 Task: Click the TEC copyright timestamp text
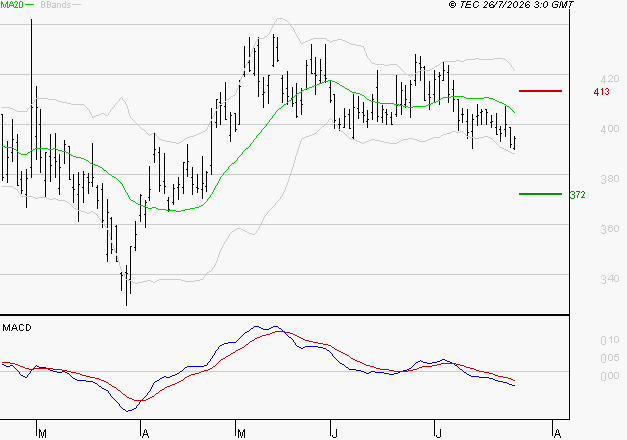point(511,5)
